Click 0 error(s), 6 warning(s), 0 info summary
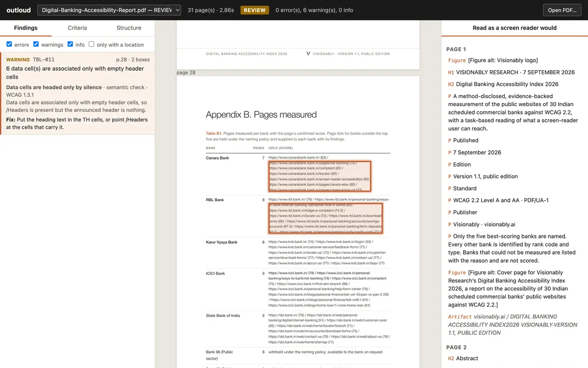Screen dimensions: 588x368 pyautogui.click(x=314, y=10)
